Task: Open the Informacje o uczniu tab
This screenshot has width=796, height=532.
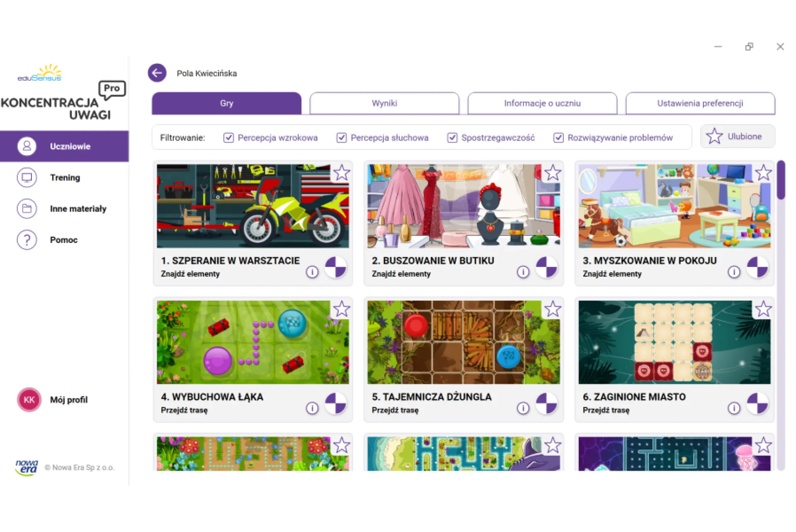Action: 542,103
